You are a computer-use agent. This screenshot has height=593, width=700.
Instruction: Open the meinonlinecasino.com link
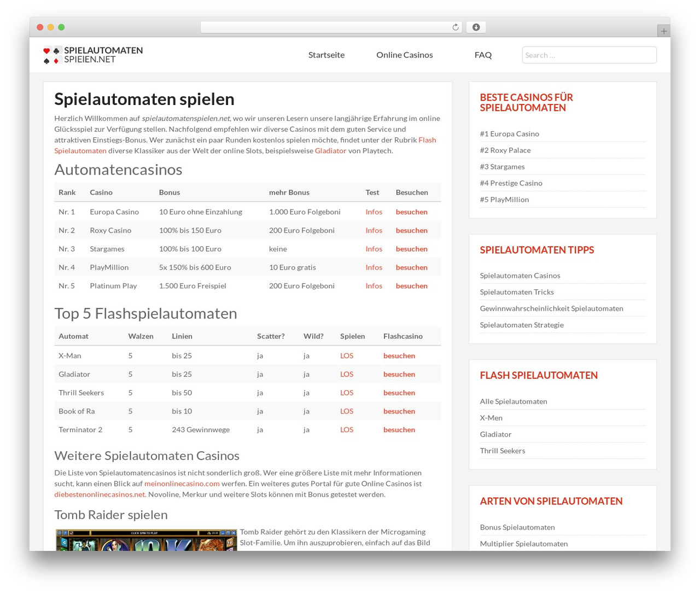[182, 484]
